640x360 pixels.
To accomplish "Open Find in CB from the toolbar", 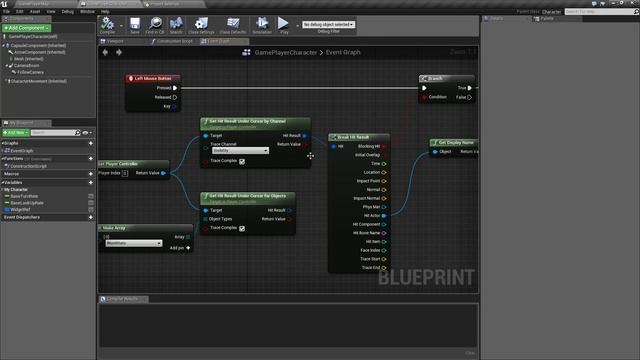I will click(x=155, y=25).
